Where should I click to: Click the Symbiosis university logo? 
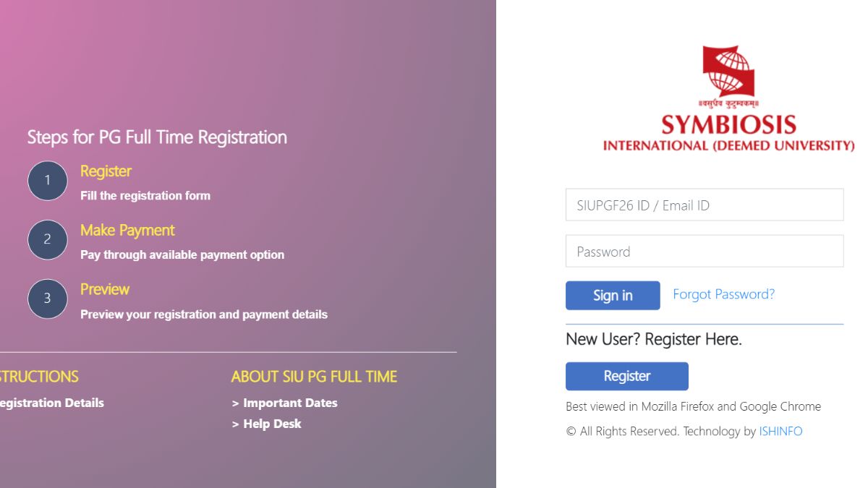(x=728, y=99)
